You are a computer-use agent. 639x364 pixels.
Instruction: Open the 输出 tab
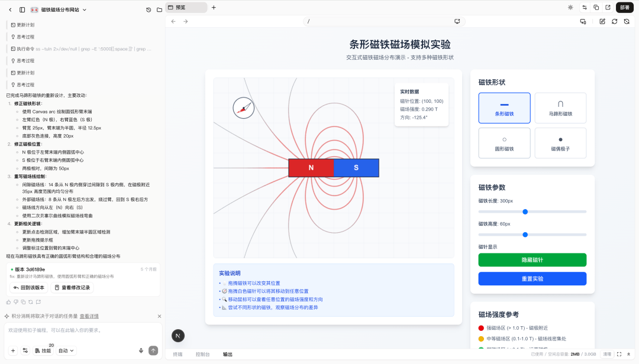227,354
